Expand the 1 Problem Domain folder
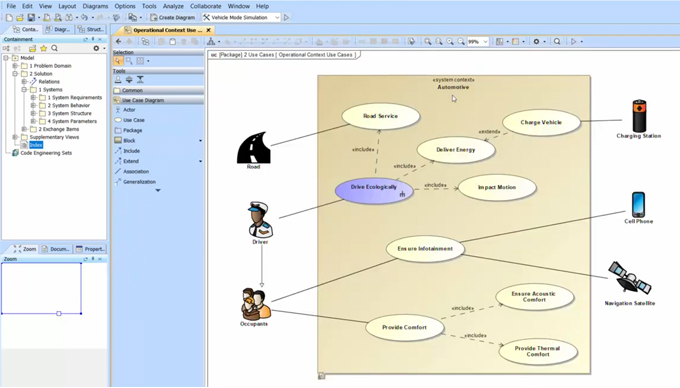 coord(15,66)
